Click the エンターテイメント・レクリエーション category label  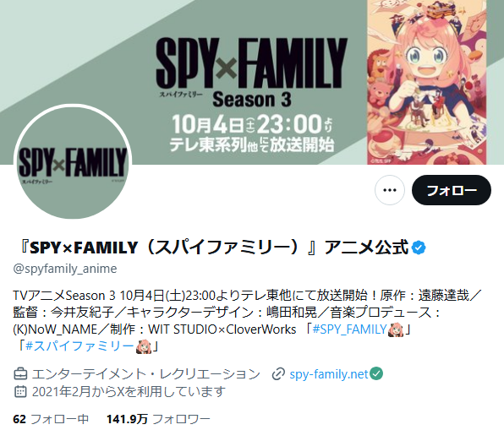[146, 374]
